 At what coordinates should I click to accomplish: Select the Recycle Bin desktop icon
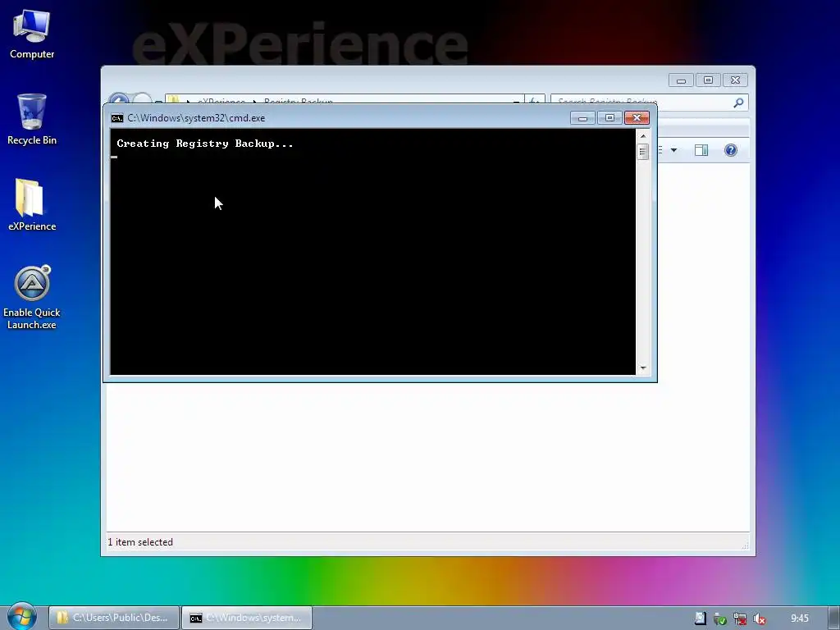[32, 120]
